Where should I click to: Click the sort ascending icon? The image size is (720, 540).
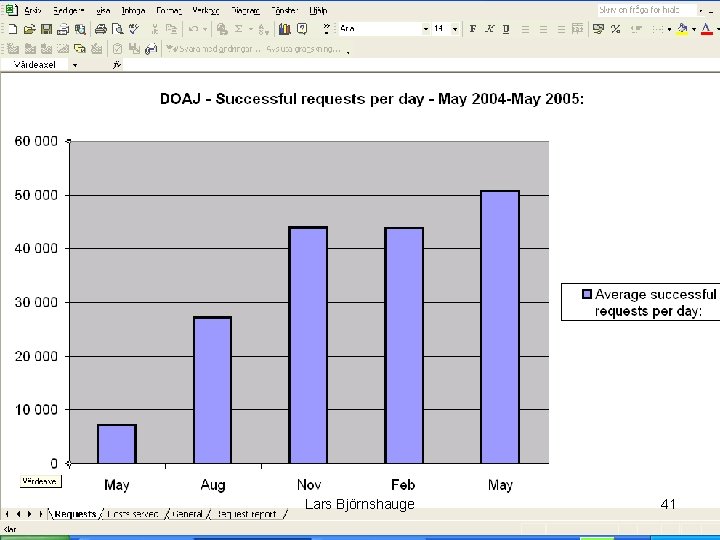point(264,29)
